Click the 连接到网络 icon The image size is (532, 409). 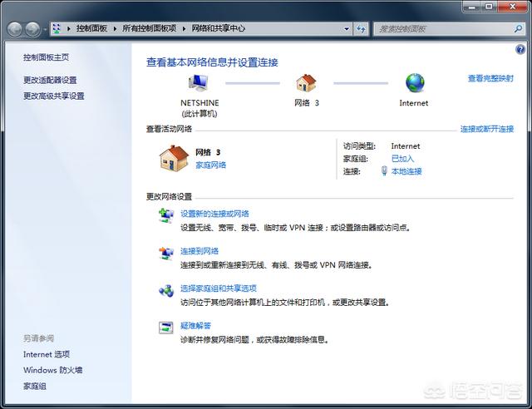coord(166,254)
